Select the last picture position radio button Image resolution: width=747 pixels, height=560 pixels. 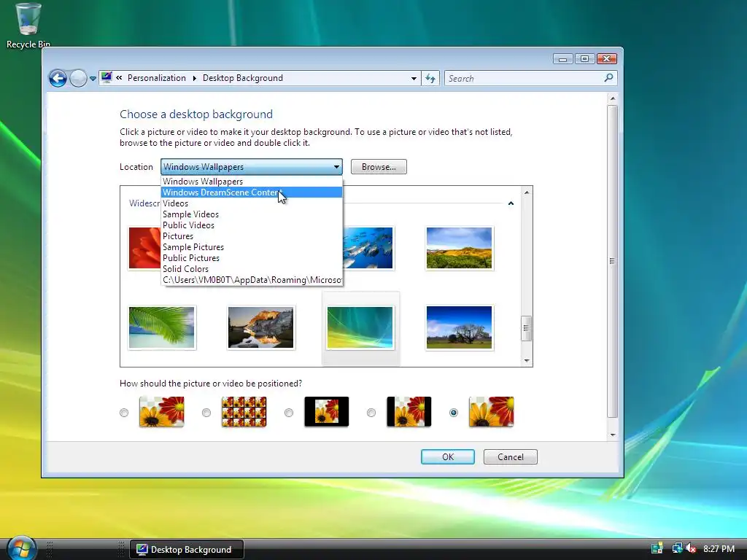pyautogui.click(x=454, y=413)
